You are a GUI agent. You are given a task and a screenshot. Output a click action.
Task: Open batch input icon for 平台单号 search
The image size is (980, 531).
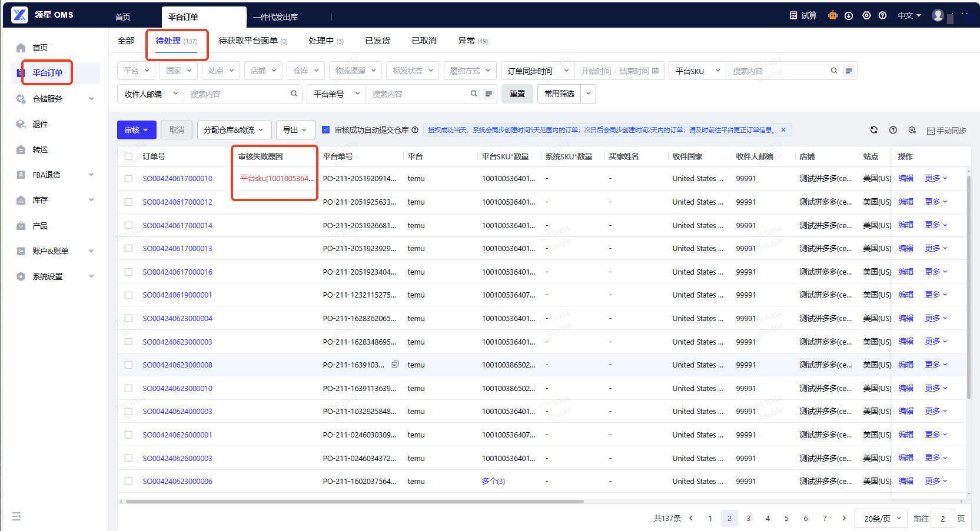coord(489,93)
